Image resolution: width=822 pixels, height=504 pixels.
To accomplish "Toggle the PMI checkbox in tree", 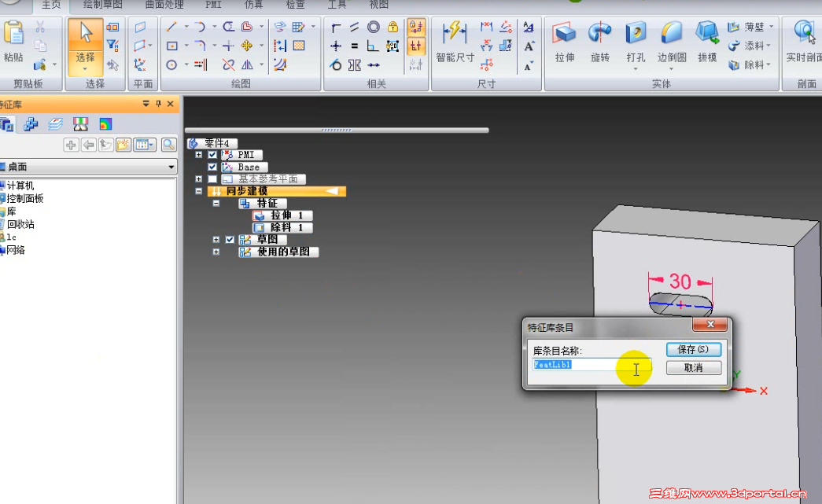I will (x=212, y=155).
